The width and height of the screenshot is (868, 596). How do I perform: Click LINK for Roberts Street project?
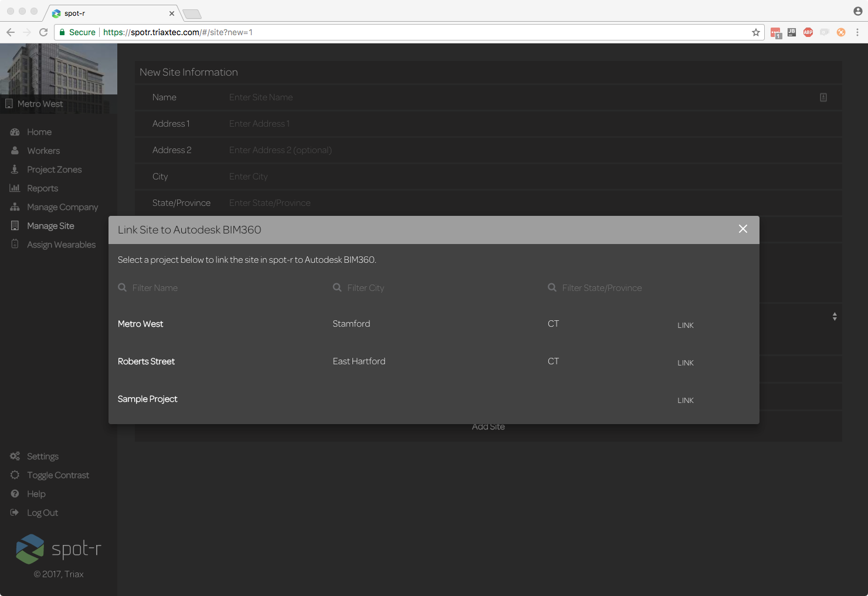coord(686,363)
